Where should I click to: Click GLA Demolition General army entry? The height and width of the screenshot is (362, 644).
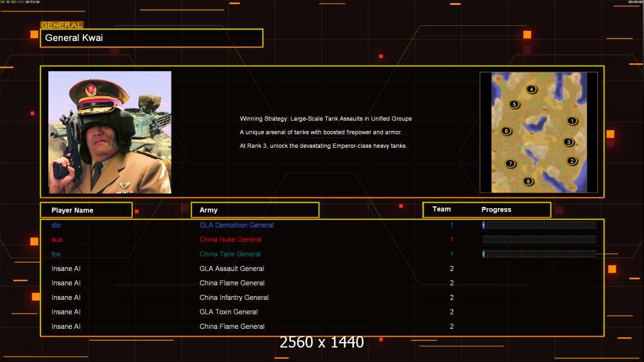click(x=236, y=225)
